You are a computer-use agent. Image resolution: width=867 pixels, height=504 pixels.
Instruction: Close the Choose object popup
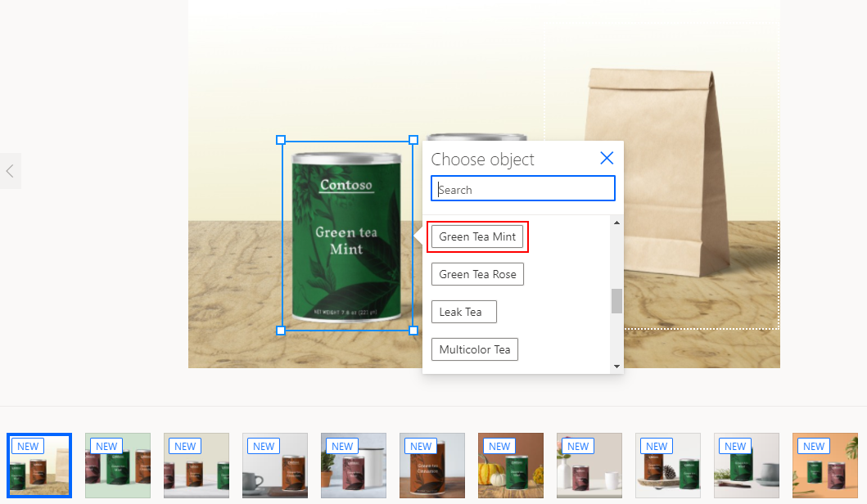coord(607,158)
